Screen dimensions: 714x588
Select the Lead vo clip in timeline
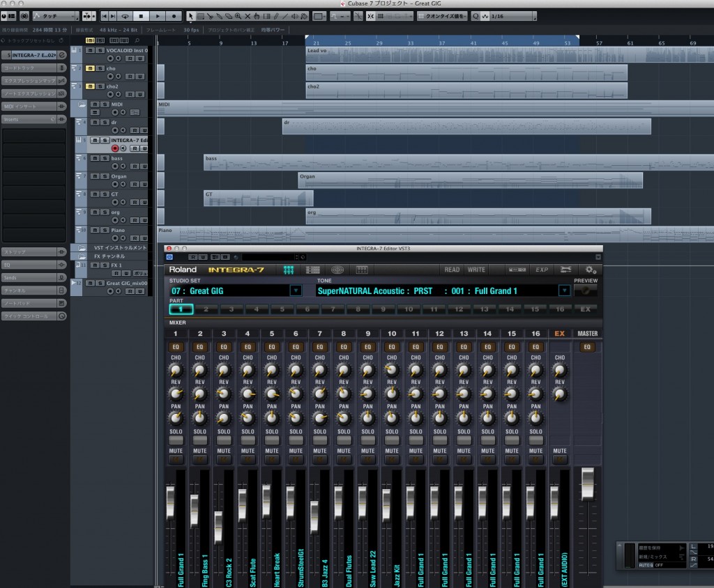click(x=510, y=55)
